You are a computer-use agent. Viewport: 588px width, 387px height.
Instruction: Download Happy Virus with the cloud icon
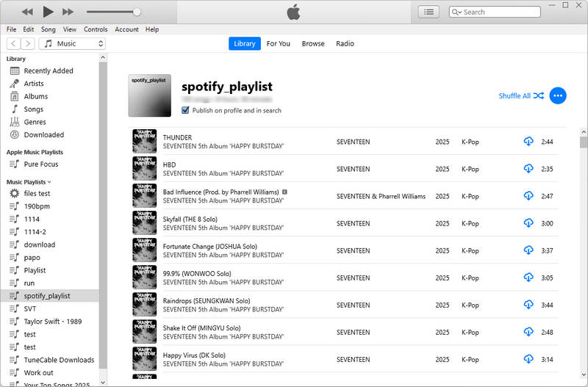tap(528, 359)
